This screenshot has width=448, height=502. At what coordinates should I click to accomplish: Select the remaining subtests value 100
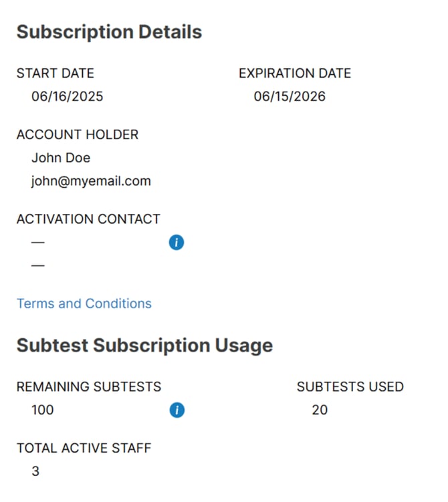pos(43,410)
